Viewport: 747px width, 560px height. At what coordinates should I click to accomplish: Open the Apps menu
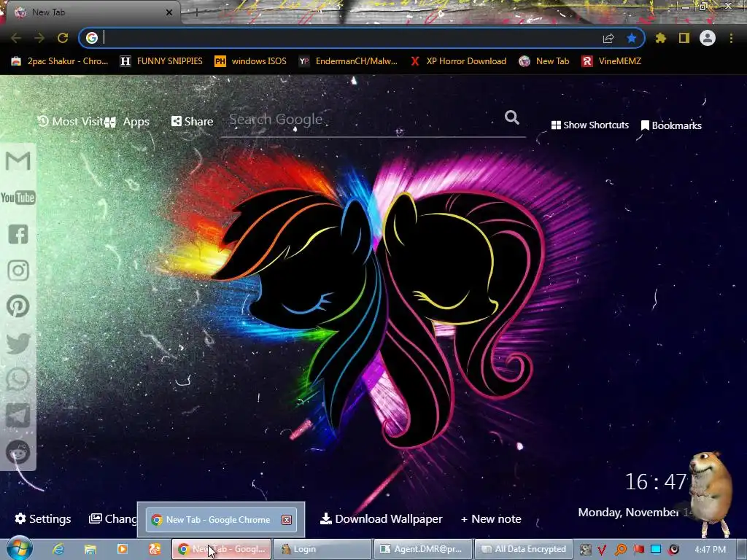tap(127, 122)
